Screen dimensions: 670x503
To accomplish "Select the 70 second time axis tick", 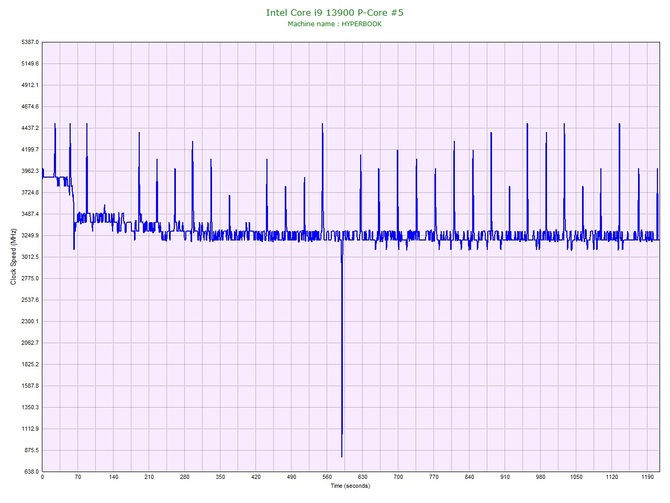I will (x=78, y=478).
